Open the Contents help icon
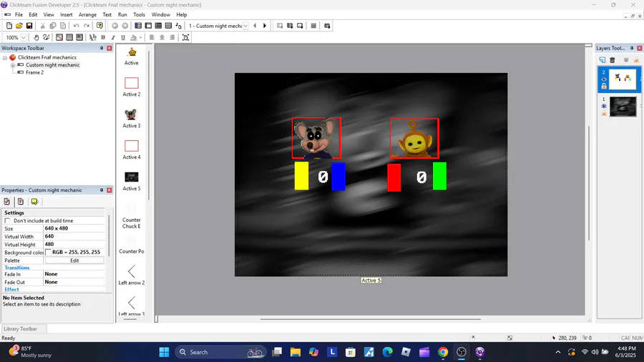Viewport: 644px width, 362px height. [x=99, y=26]
